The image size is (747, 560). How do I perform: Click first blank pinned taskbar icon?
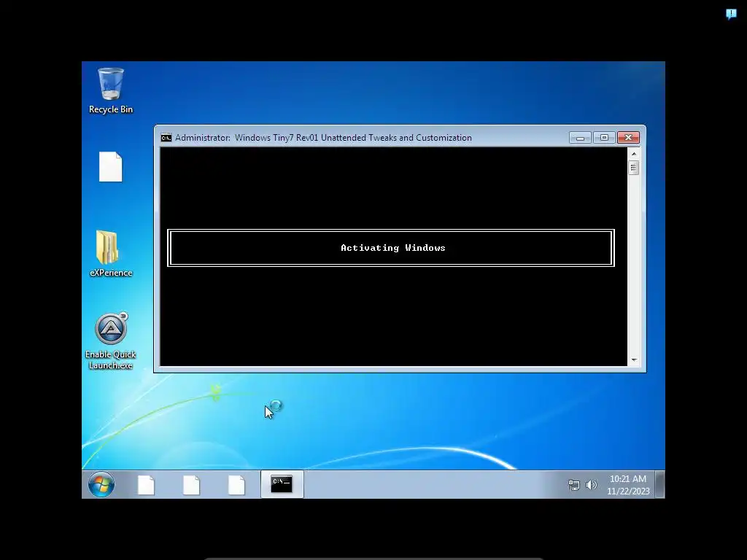tap(146, 485)
